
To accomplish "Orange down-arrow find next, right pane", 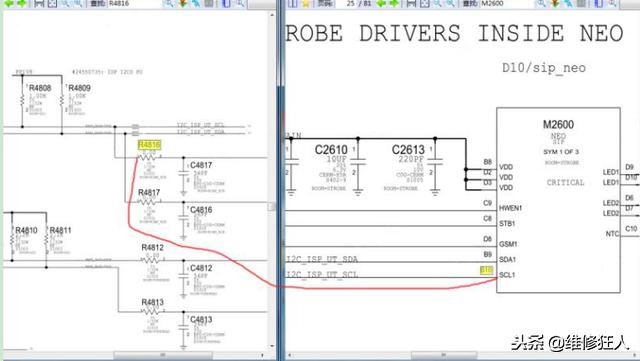I will [x=555, y=3].
